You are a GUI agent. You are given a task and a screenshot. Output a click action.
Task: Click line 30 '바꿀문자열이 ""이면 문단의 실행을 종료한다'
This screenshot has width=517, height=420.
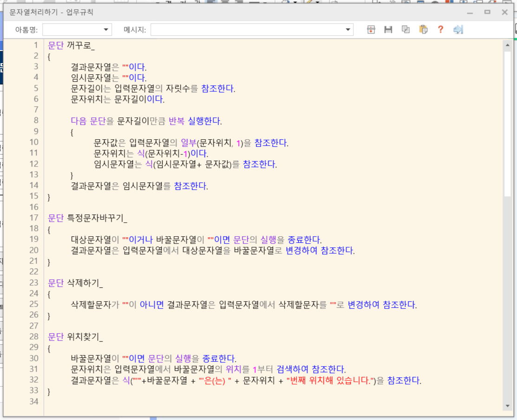pyautogui.click(x=153, y=358)
